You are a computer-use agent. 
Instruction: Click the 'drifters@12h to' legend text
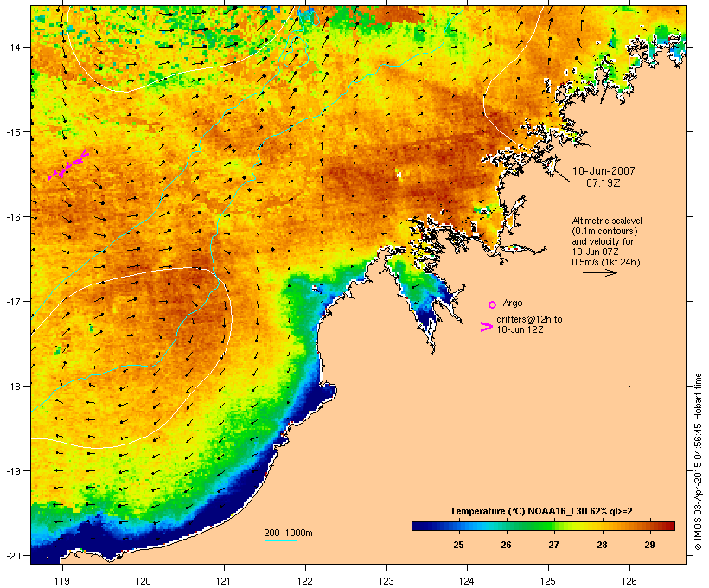click(529, 319)
